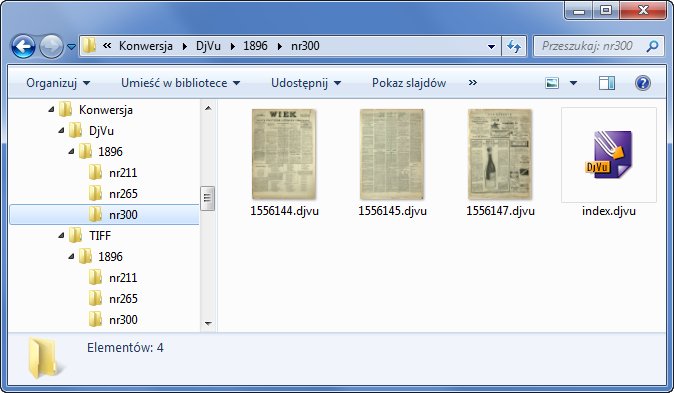674x393 pixels.
Task: Click tree scrollbar up arrow
Action: tap(208, 108)
